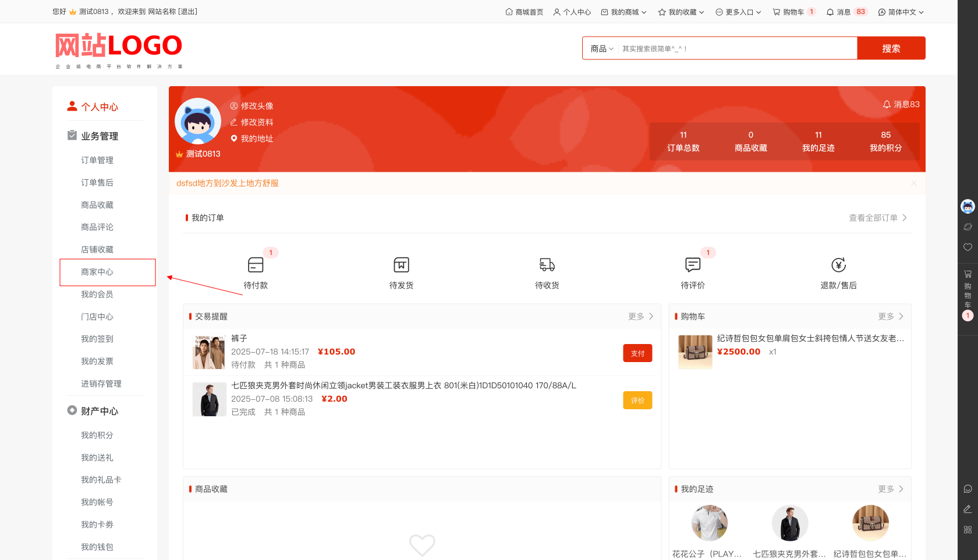Click the QR code icon in right sidebar
The width and height of the screenshot is (978, 560).
click(968, 530)
